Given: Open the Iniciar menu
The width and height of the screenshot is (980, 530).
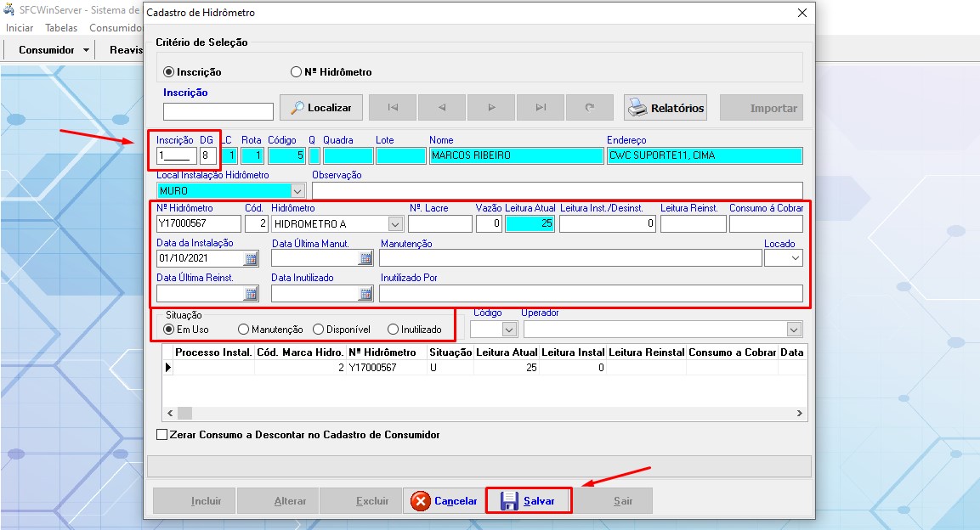Looking at the screenshot, I should [x=20, y=28].
